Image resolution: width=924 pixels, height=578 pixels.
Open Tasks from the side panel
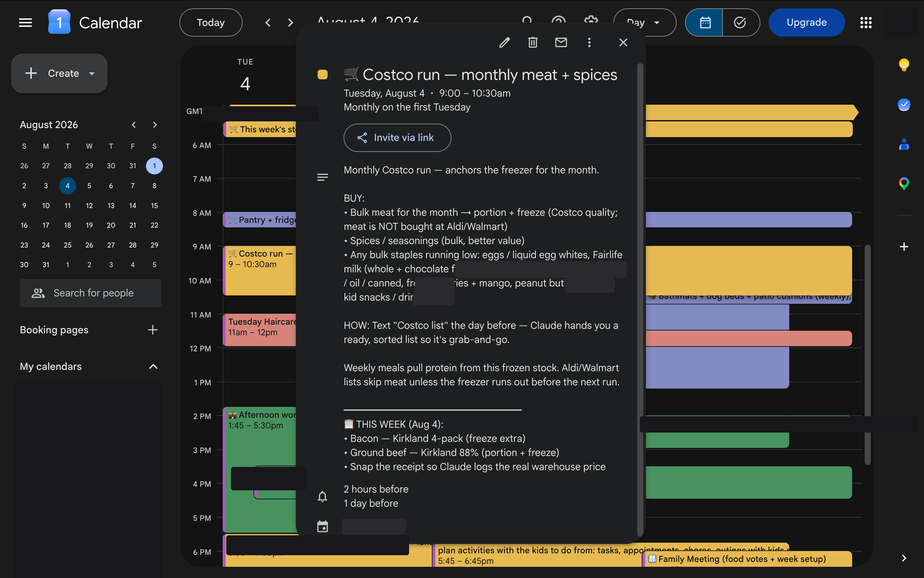click(904, 105)
